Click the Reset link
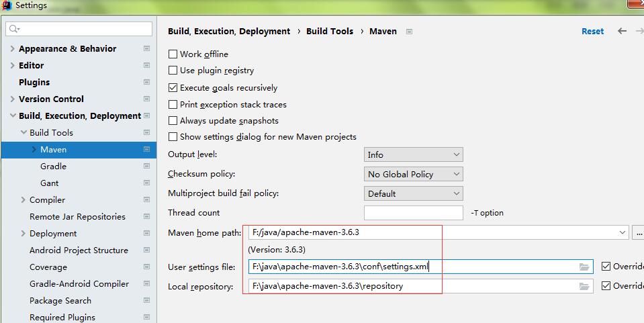 [x=592, y=31]
